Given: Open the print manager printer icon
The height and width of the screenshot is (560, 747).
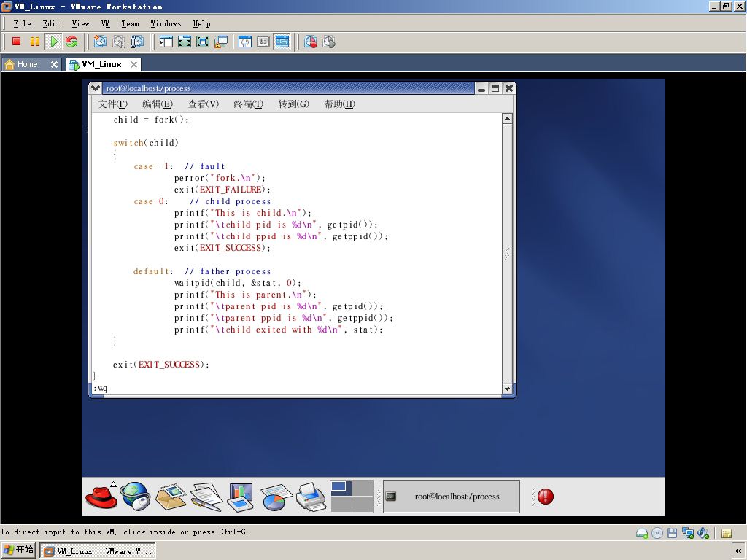Looking at the screenshot, I should [x=311, y=497].
